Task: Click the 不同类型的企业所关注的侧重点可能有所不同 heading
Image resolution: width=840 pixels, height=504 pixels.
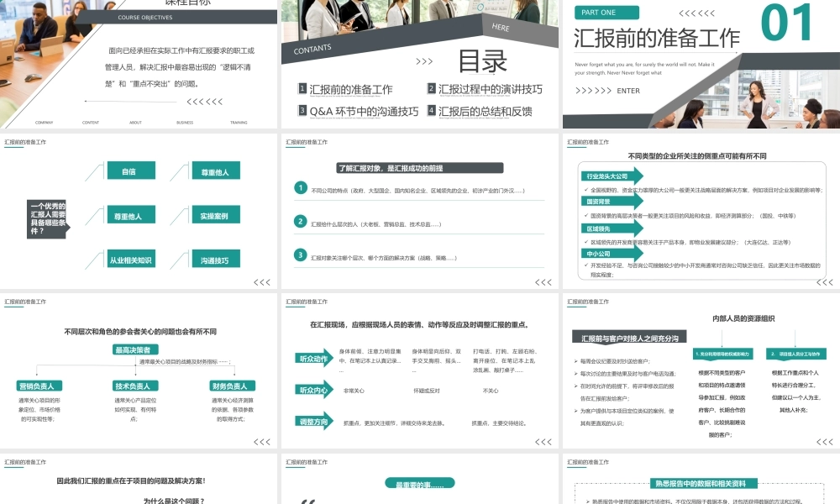Action: (x=697, y=156)
